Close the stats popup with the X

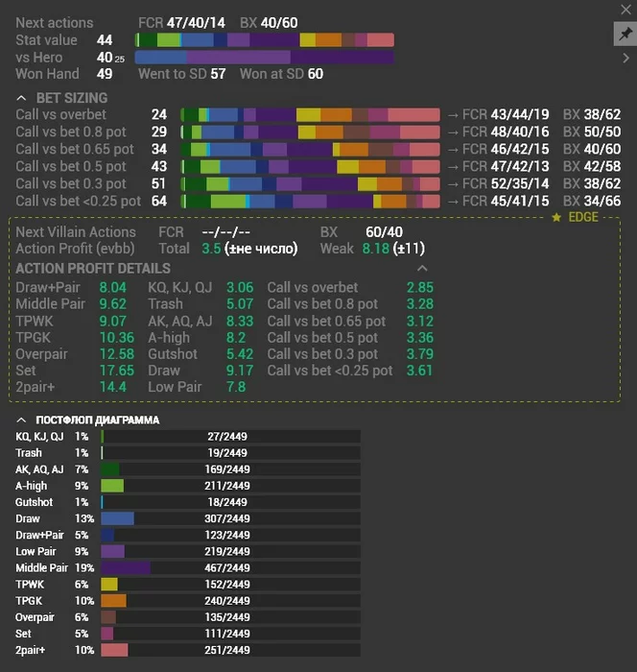[x=625, y=9]
